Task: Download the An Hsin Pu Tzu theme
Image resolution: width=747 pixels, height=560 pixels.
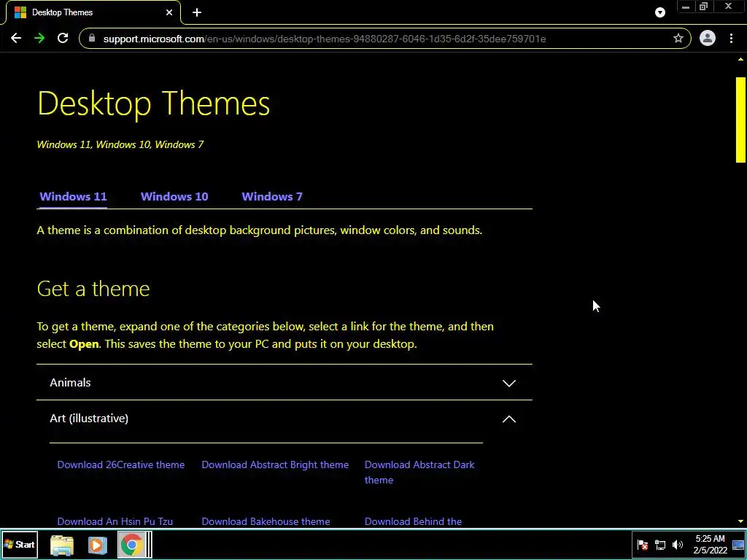Action: point(115,521)
